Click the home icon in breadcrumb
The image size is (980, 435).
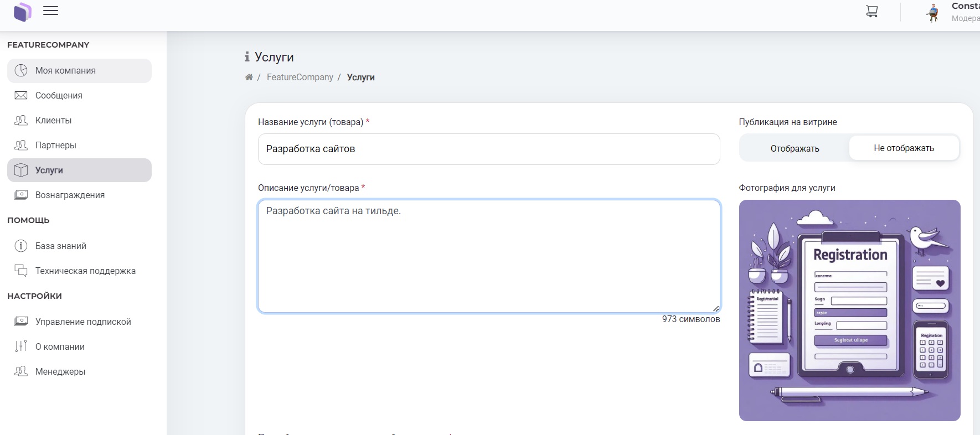click(249, 77)
